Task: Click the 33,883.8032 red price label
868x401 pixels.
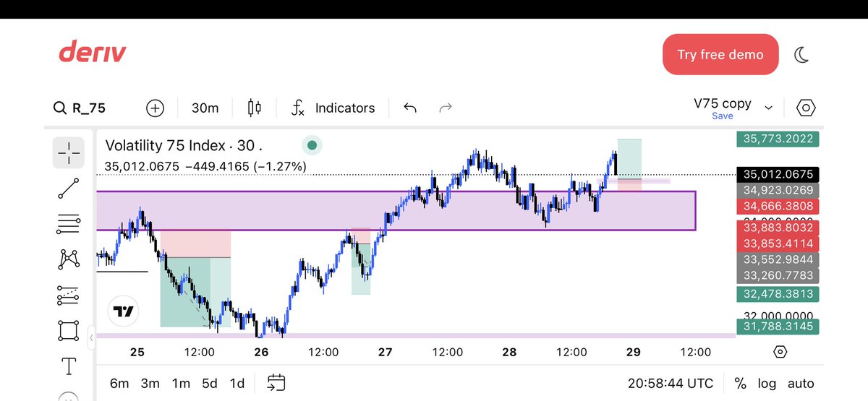Action: click(x=777, y=230)
